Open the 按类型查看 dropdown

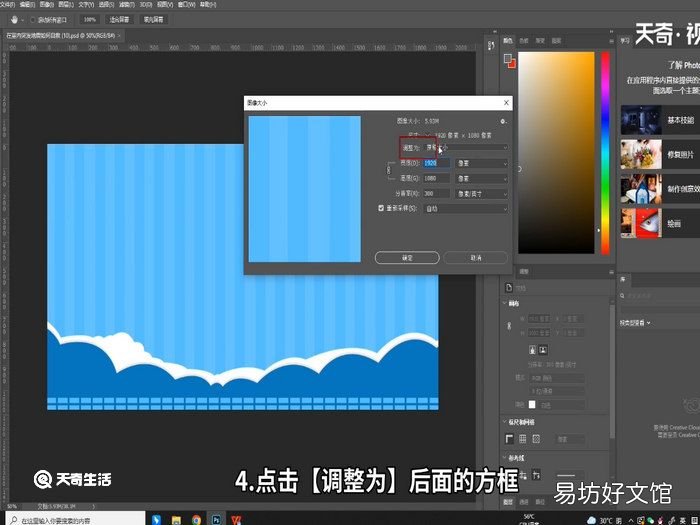[635, 323]
